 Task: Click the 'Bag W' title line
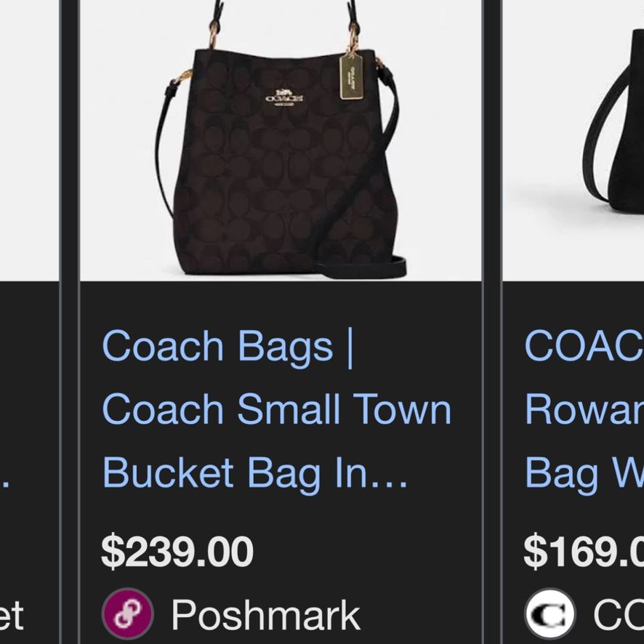[x=584, y=474]
